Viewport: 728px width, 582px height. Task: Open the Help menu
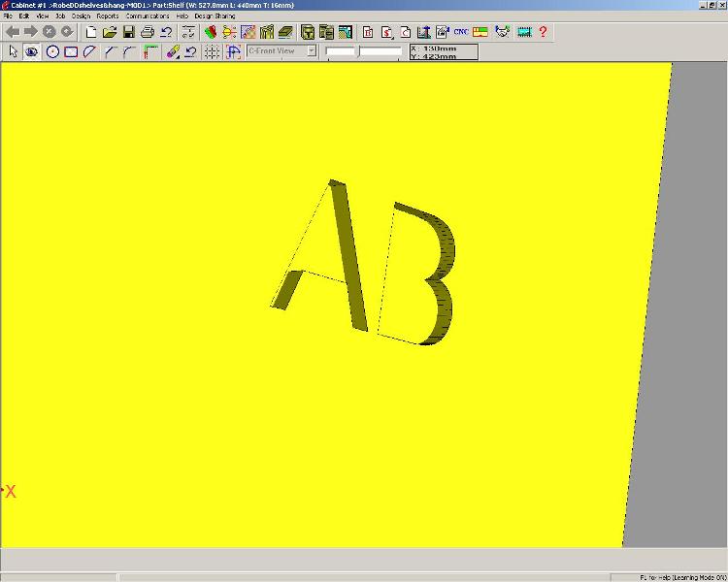[182, 16]
